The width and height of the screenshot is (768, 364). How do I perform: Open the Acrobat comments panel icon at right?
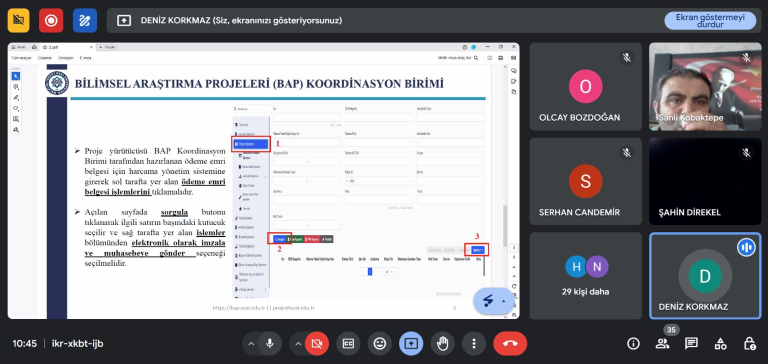[x=513, y=71]
